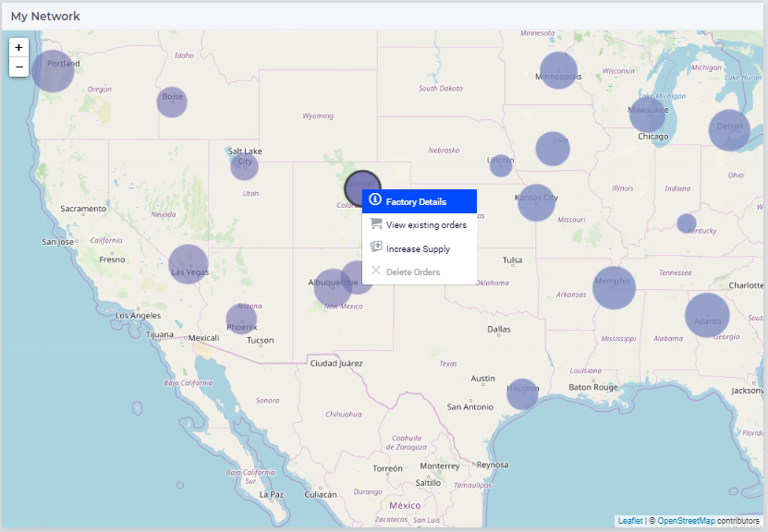This screenshot has width=768, height=532.
Task: Select the Detroit factory circle
Action: point(729,130)
